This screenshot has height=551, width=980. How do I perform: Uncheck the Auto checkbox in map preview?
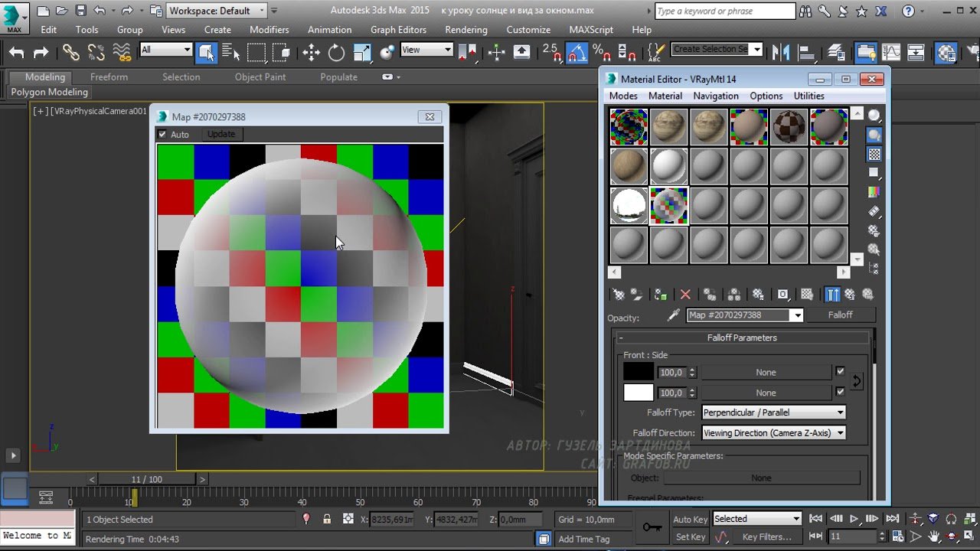pos(162,135)
